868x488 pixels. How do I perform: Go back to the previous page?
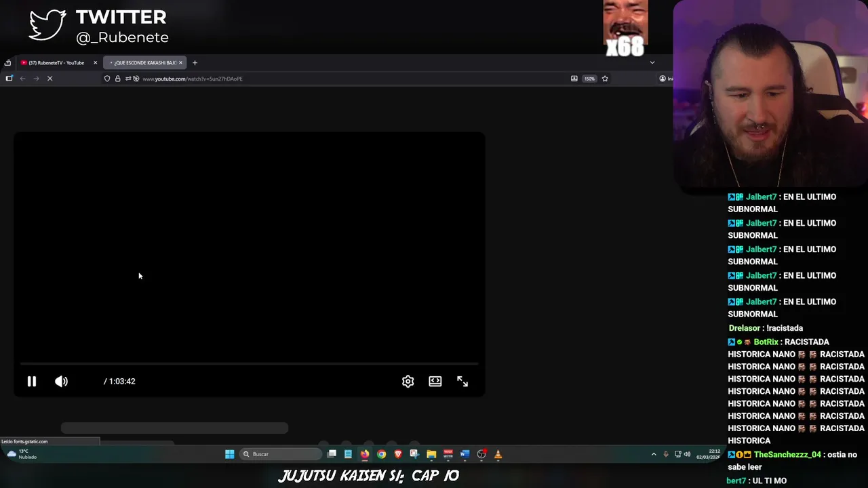[22, 79]
